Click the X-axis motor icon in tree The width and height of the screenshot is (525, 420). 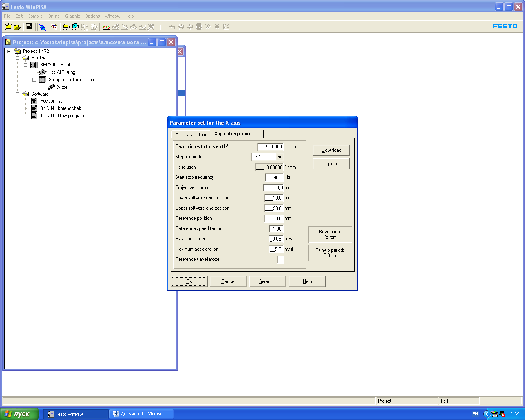[x=51, y=87]
